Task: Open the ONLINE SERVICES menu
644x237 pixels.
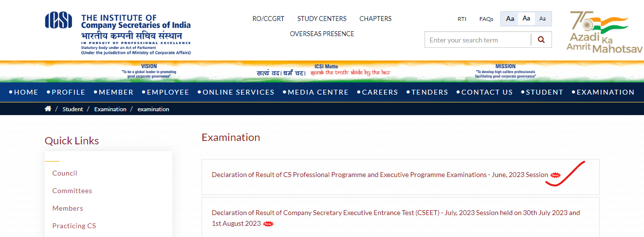Action: coord(236,92)
